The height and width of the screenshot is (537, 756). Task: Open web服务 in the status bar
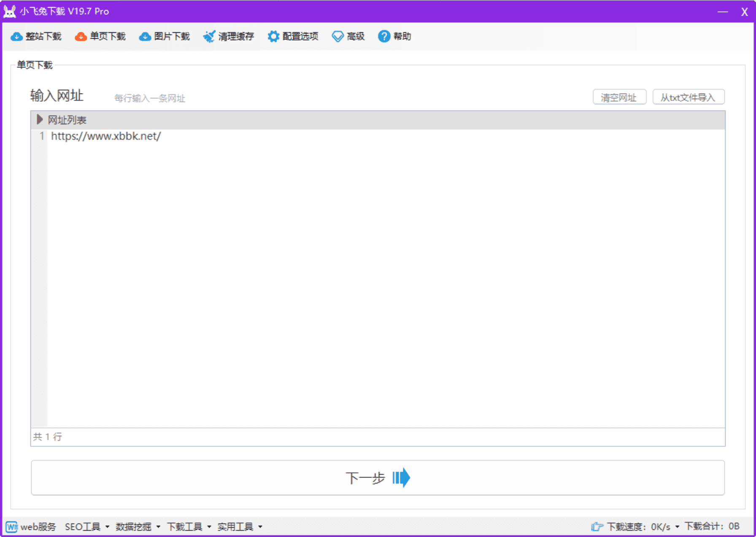click(x=38, y=526)
